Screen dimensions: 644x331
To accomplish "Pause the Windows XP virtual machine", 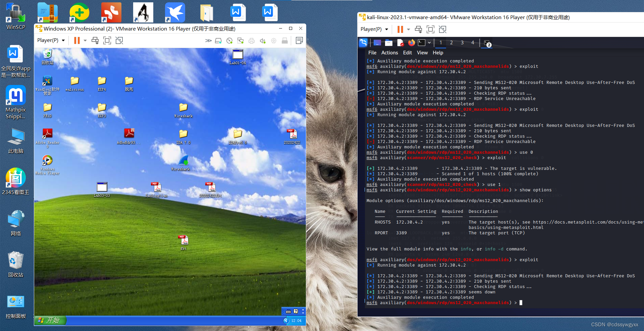I will 77,40.
